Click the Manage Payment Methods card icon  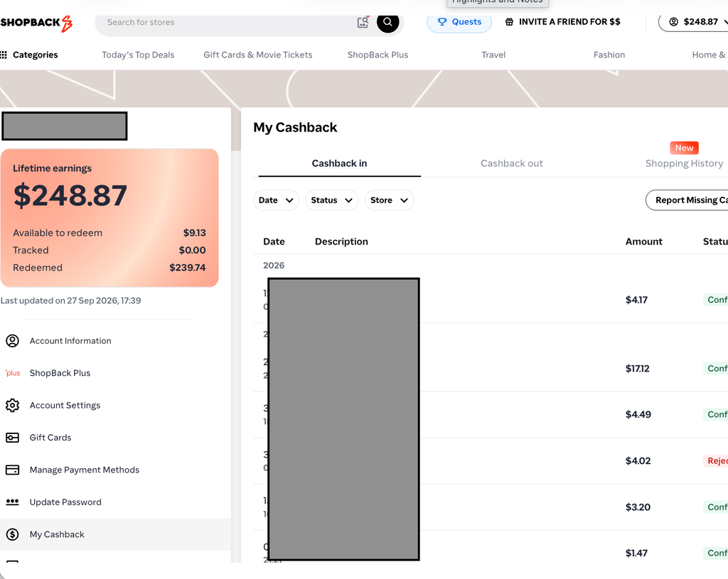click(13, 470)
